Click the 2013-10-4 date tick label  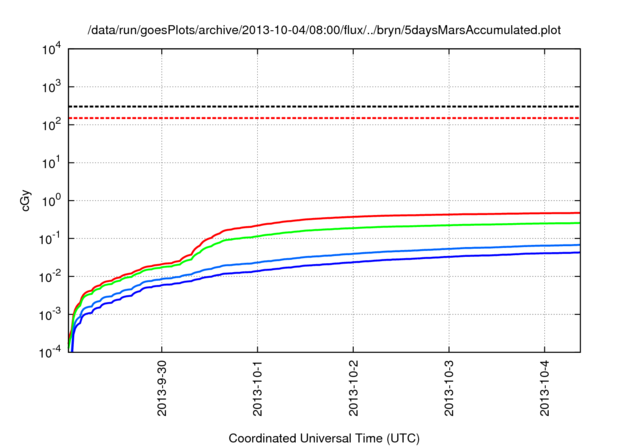point(545,388)
